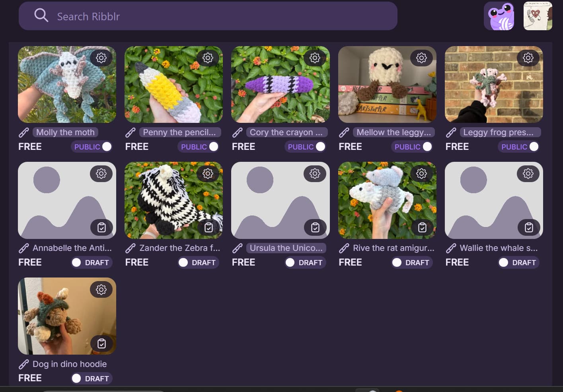Click the search magnifier icon
This screenshot has width=563, height=392.
pyautogui.click(x=41, y=16)
